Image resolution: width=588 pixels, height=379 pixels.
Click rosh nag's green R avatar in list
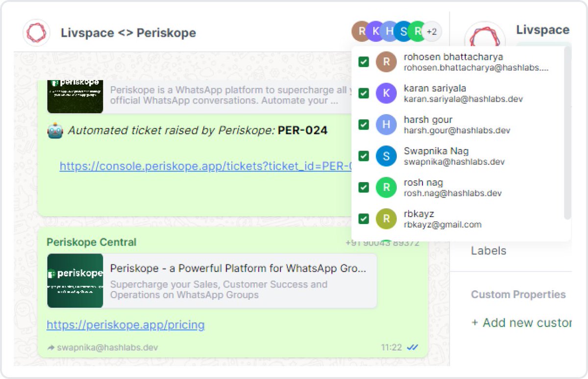pos(386,187)
